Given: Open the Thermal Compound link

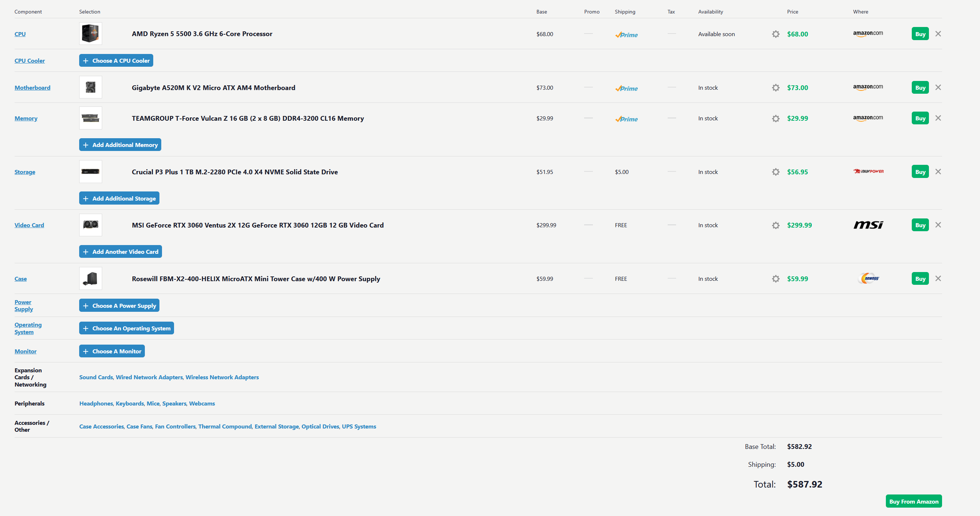Looking at the screenshot, I should pyautogui.click(x=225, y=426).
